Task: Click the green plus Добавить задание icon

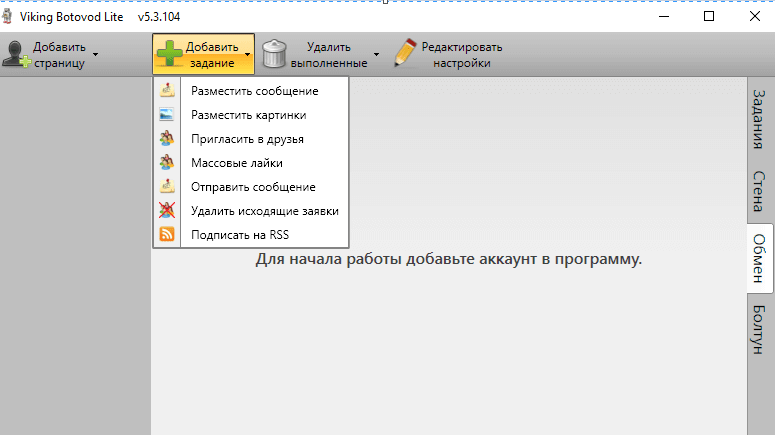Action: [169, 54]
